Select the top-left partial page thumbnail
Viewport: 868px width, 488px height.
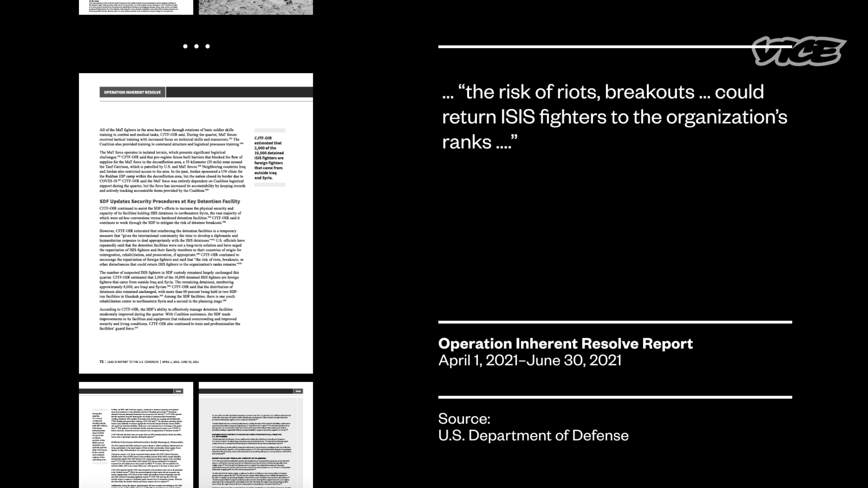tap(136, 7)
